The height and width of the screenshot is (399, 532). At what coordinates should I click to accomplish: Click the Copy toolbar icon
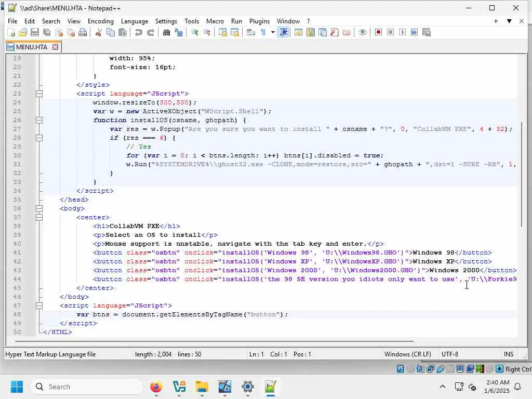(111, 33)
